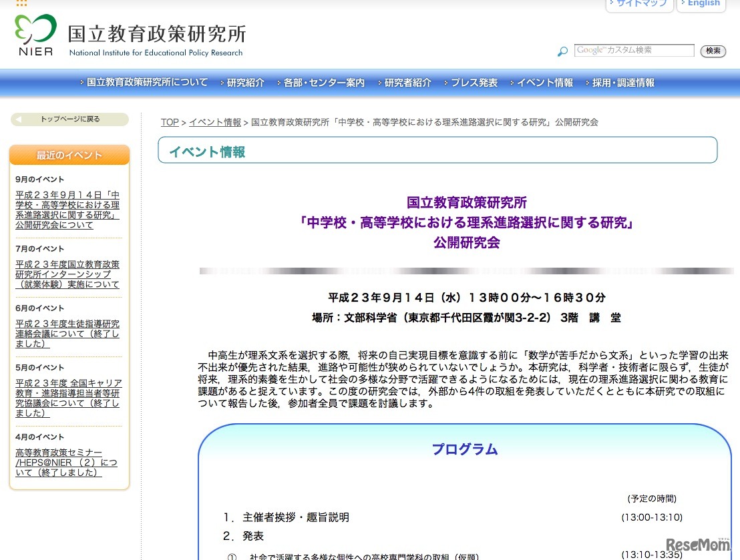Viewport: 740px width, 560px height.
Task: Click inside the Google custom search field
Action: click(x=634, y=50)
